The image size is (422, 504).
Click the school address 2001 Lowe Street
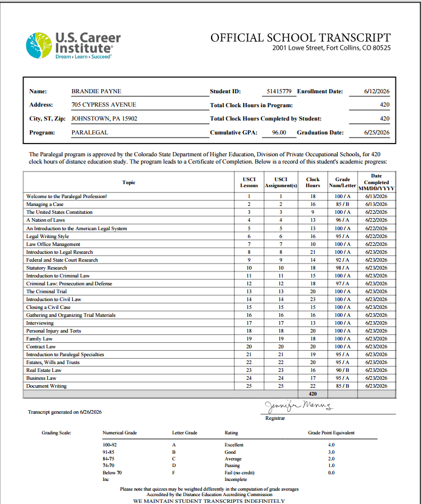tap(331, 48)
